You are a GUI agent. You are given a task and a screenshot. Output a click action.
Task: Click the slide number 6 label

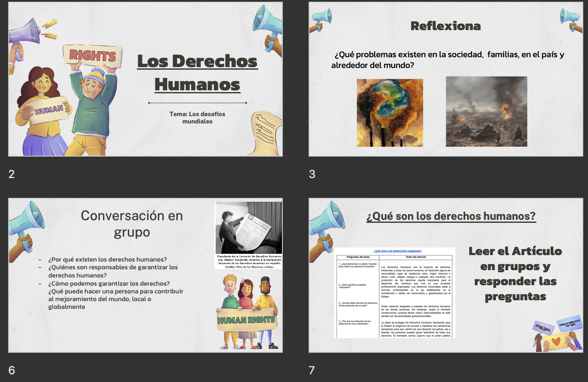pos(12,370)
